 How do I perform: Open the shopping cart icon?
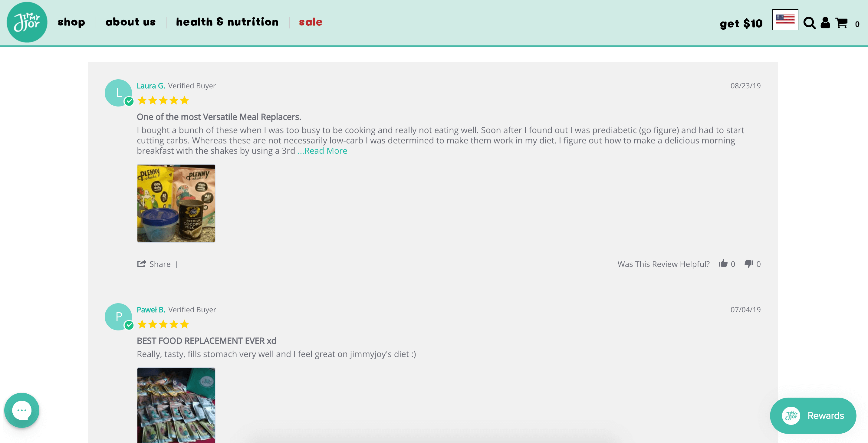(x=841, y=23)
